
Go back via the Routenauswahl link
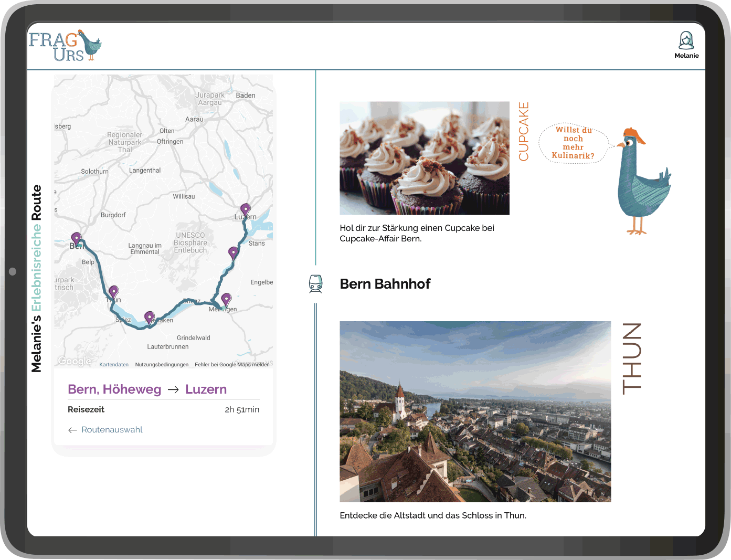coord(105,430)
